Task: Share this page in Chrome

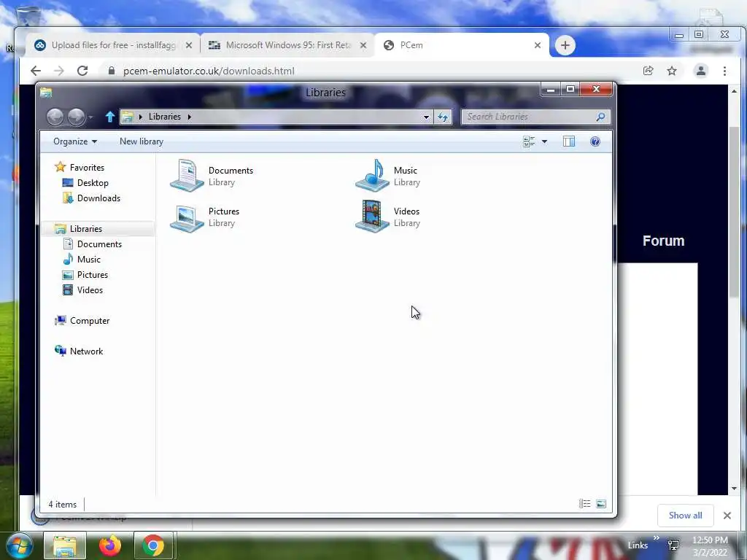Action: pos(648,71)
